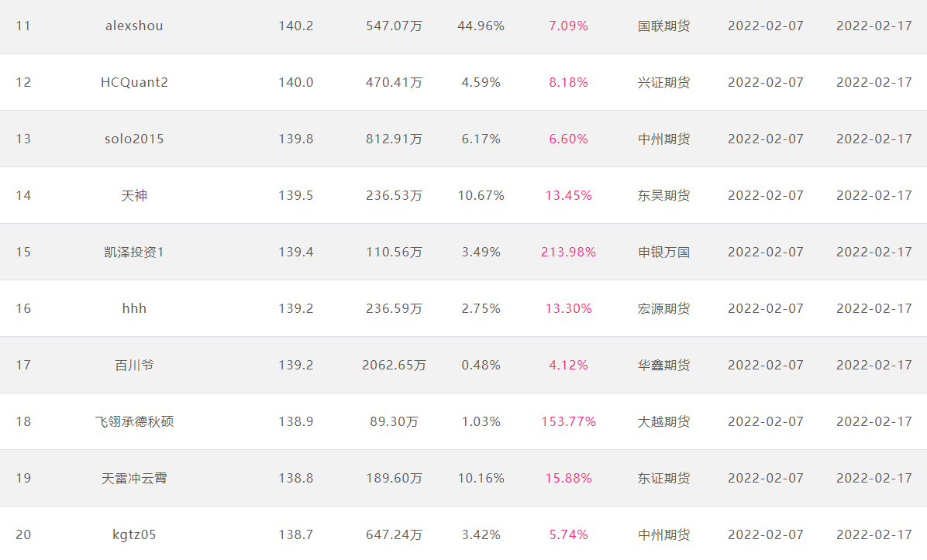Select the 申银万国 broker name
This screenshot has width=927, height=560.
pos(663,253)
